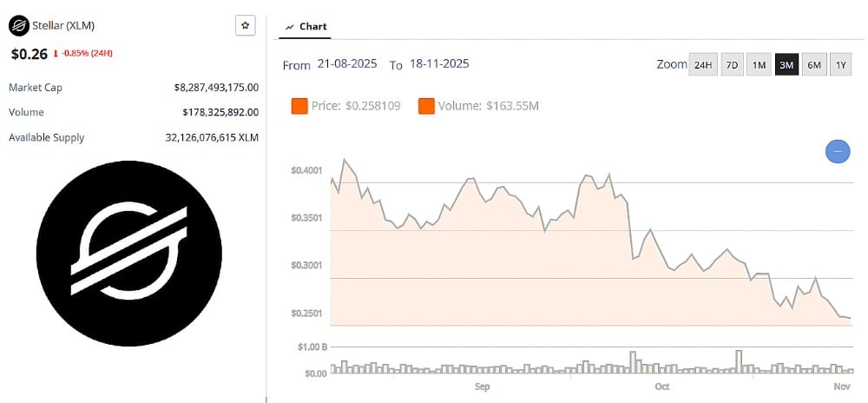The height and width of the screenshot is (403, 868).
Task: Select the 3M zoom range
Action: coord(786,65)
